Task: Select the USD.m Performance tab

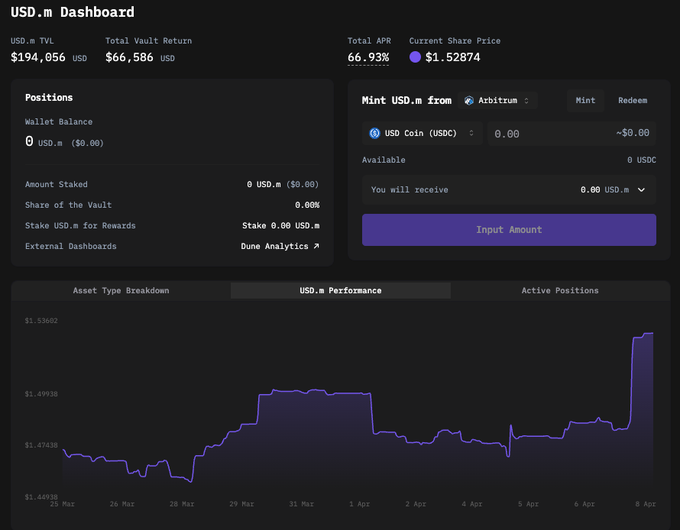Action: 340,291
